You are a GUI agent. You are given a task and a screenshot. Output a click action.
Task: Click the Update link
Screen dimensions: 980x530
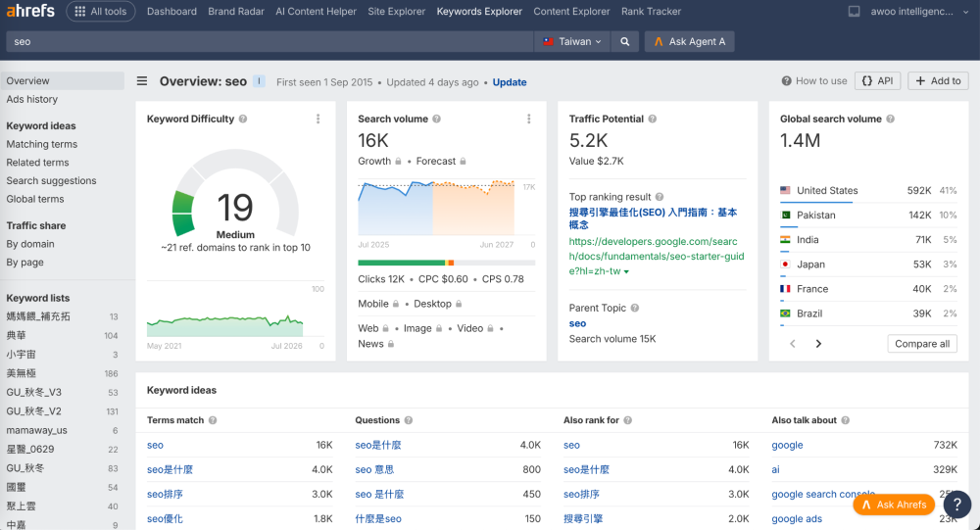click(x=510, y=82)
